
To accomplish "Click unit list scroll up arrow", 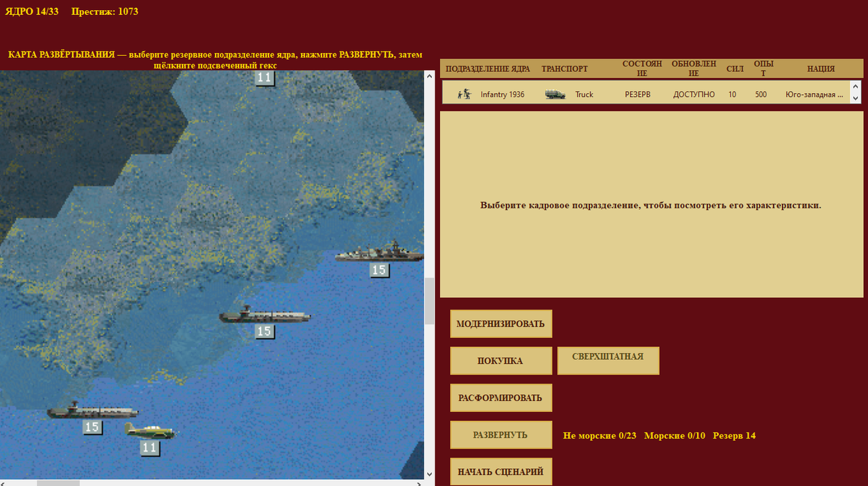I will 856,87.
